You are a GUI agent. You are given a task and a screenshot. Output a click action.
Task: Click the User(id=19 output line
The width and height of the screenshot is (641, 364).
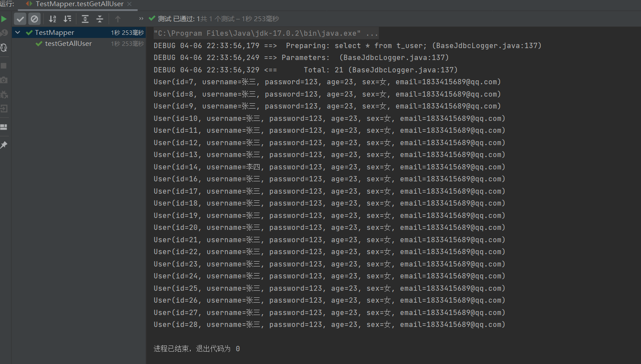330,216
